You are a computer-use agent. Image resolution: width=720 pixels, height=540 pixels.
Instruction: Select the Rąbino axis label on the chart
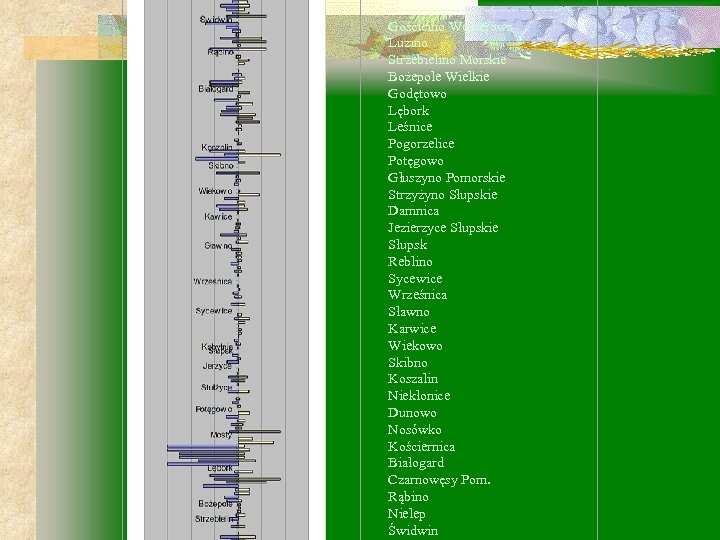coord(220,52)
